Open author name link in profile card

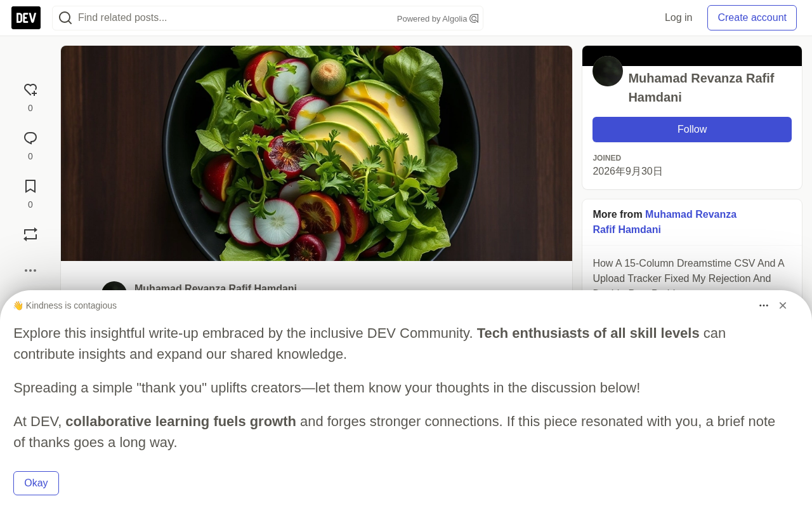click(x=701, y=88)
